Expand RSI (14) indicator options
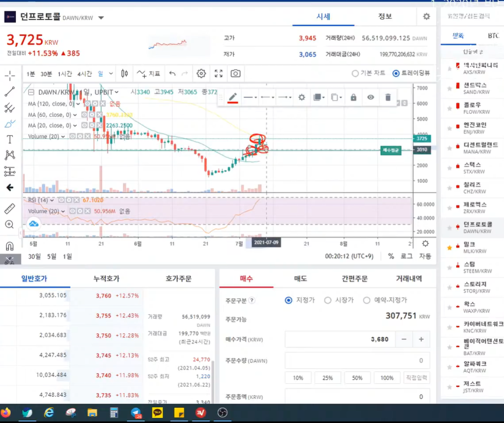Viewport: 504px width, 423px height. click(52, 200)
